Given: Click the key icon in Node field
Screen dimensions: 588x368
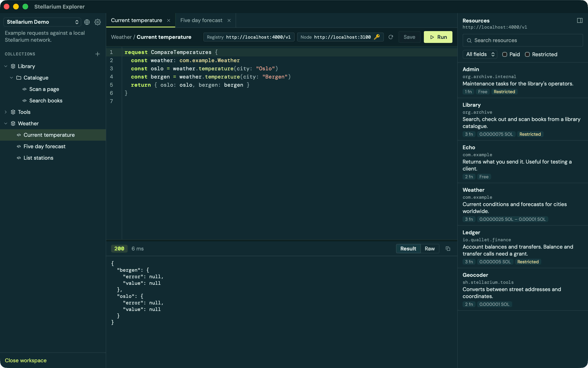Looking at the screenshot, I should [x=377, y=37].
